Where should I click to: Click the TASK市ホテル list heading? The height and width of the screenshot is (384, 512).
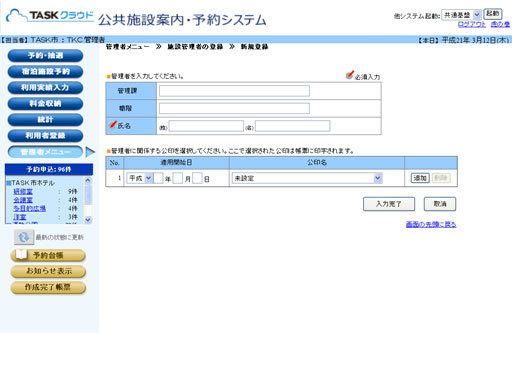click(33, 183)
